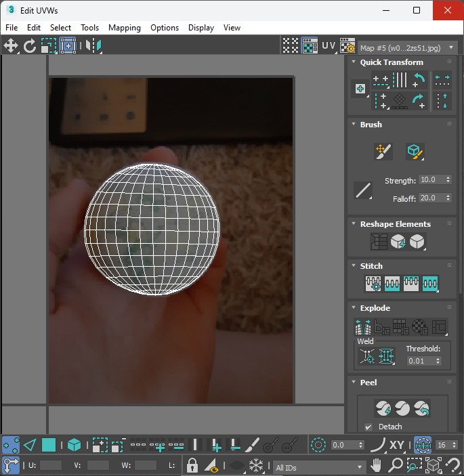Open the Map #5 texture dropdown

pyautogui.click(x=408, y=48)
